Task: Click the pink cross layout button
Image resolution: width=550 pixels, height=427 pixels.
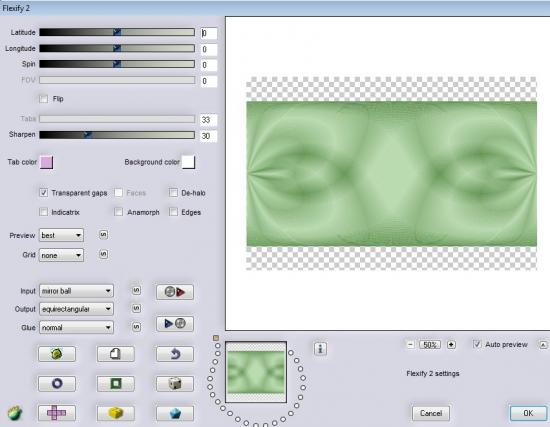Action: pyautogui.click(x=57, y=413)
